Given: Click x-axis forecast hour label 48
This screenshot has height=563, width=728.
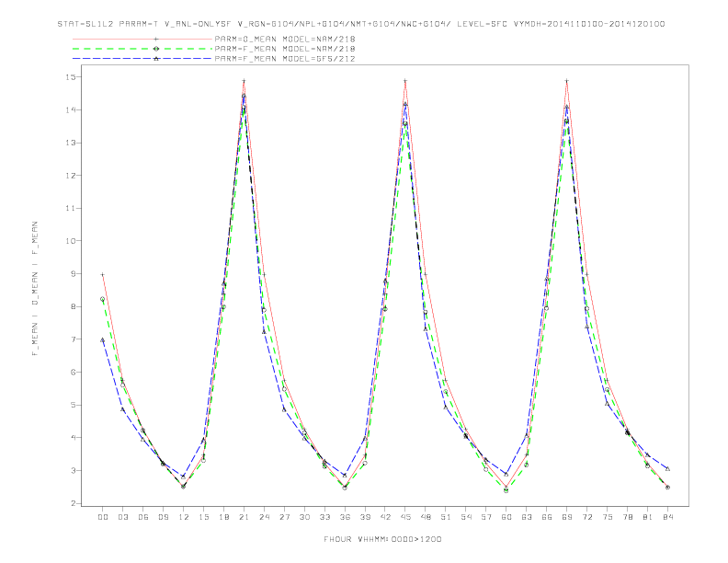Looking at the screenshot, I should pos(426,517).
